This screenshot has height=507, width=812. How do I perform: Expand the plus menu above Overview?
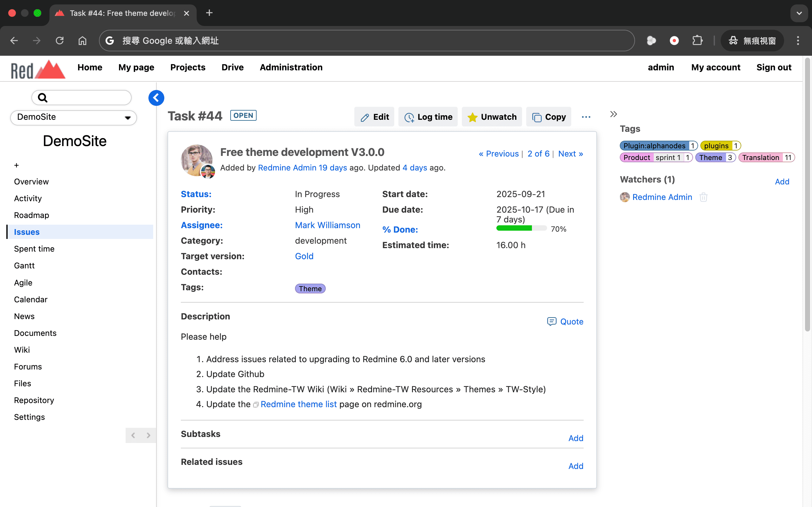tap(16, 165)
